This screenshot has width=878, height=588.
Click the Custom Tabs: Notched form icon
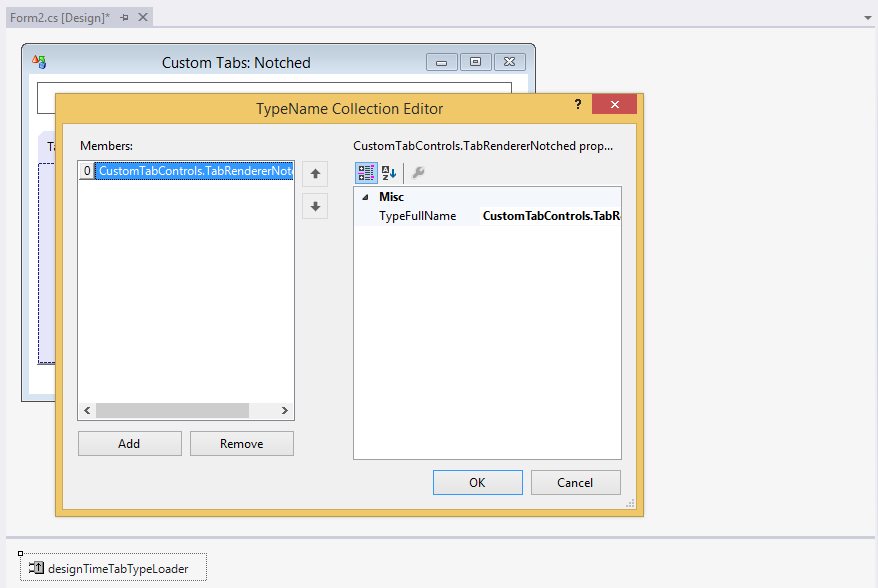(x=39, y=62)
